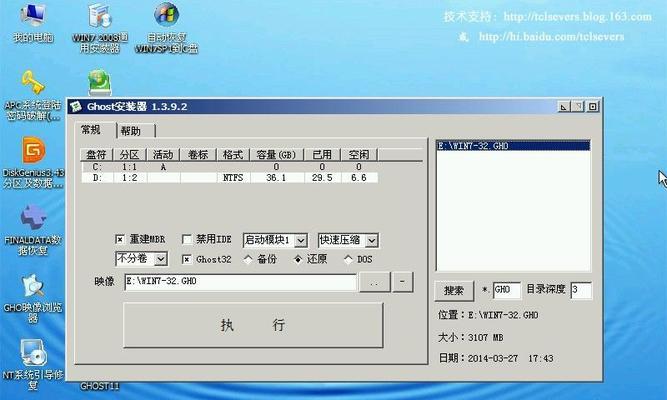The image size is (667, 400).
Task: Switch to the 常规 tab
Action: 91,130
